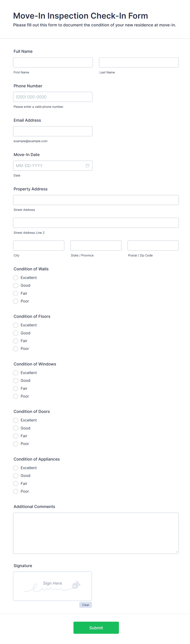This screenshot has height=644, width=190.
Task: Click the City input field
Action: click(x=38, y=245)
